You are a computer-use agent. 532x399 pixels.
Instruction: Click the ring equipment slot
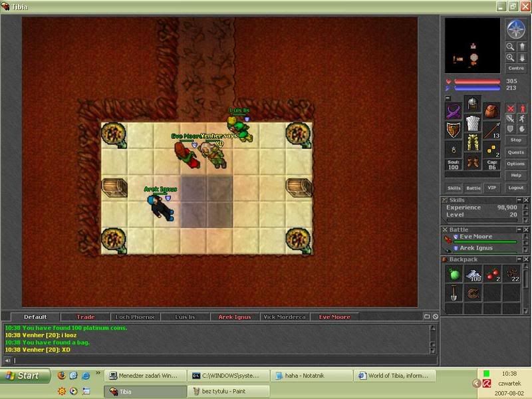[x=454, y=150]
